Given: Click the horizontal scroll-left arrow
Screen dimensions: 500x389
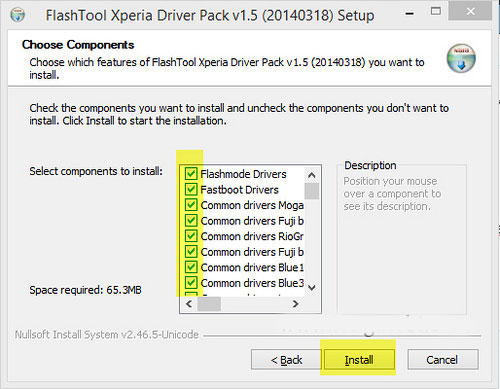Looking at the screenshot, I should pyautogui.click(x=189, y=304).
